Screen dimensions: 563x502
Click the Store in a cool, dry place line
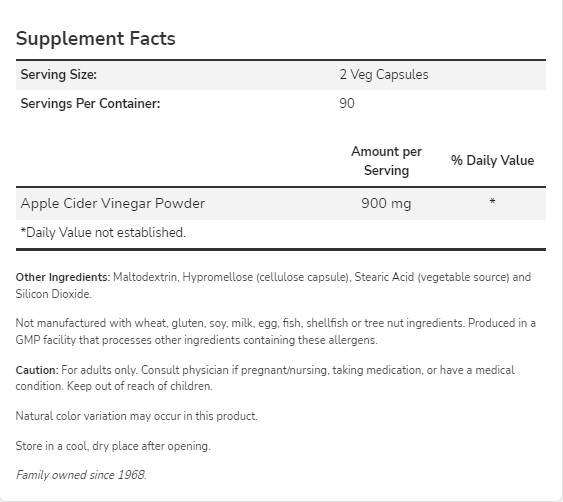coord(113,446)
